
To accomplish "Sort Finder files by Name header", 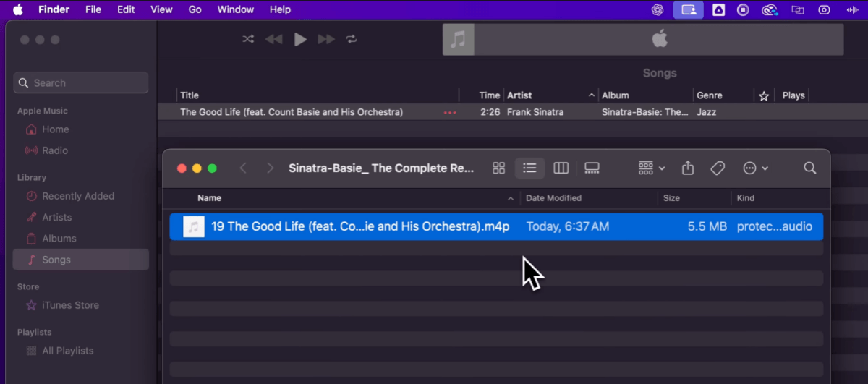I will [x=210, y=198].
